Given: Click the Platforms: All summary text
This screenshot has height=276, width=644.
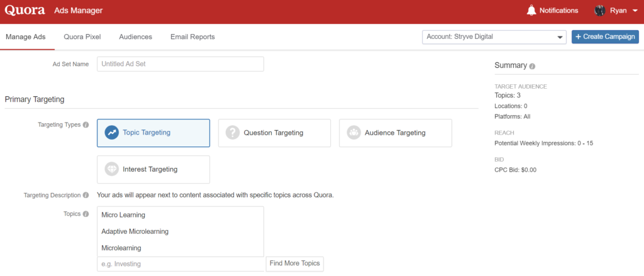Looking at the screenshot, I should click(513, 117).
